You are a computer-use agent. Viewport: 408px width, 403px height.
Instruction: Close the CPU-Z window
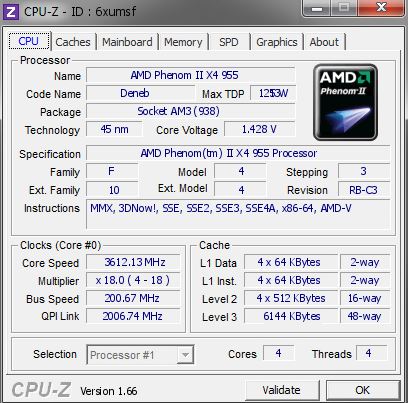[x=381, y=8]
